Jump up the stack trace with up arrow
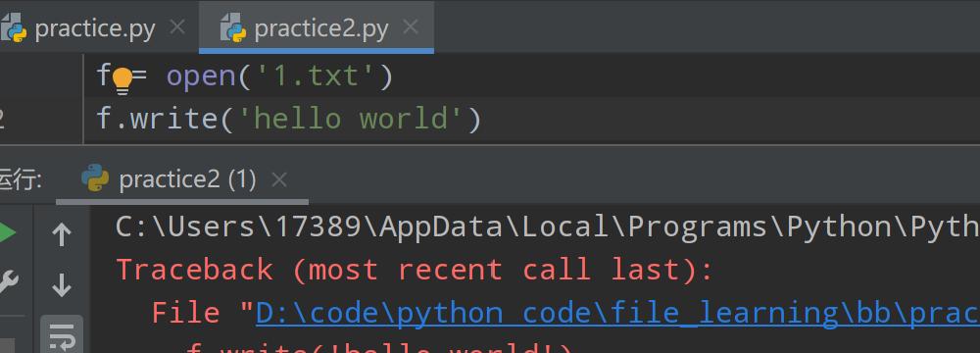This screenshot has height=353, width=980. (61, 234)
